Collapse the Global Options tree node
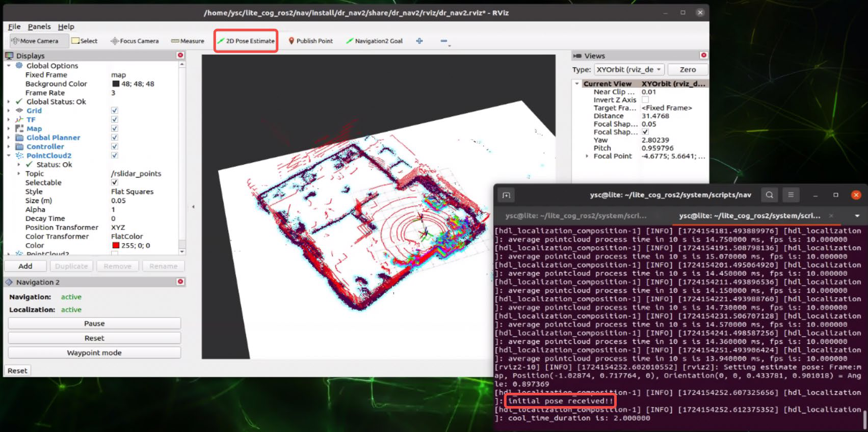 pos(9,66)
